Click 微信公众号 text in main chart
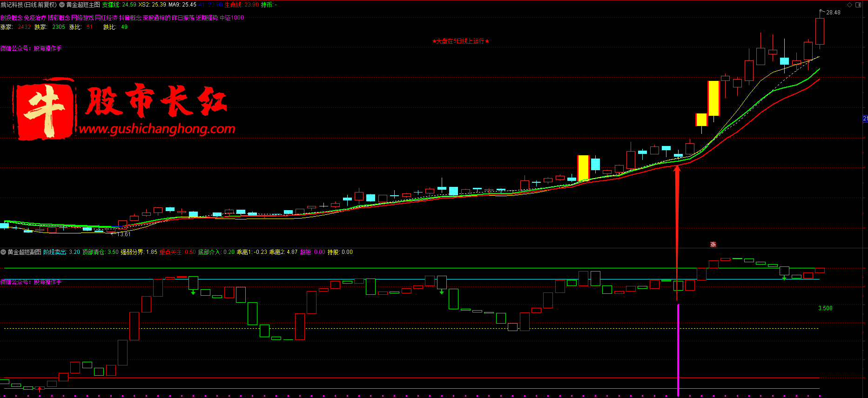 (x=31, y=48)
